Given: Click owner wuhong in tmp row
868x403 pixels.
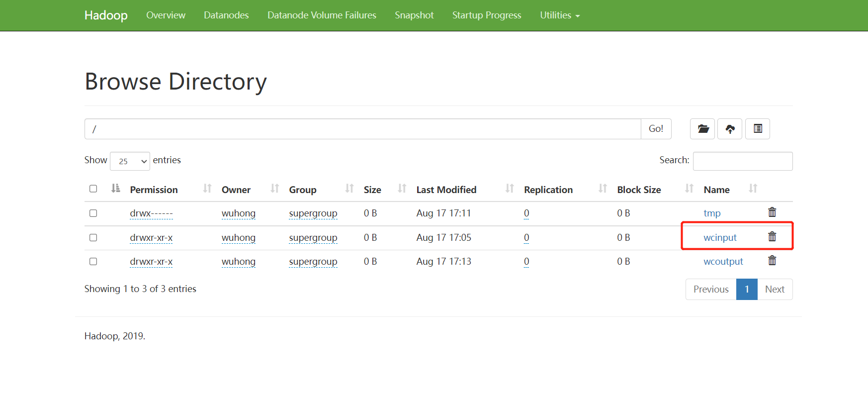Looking at the screenshot, I should click(x=239, y=213).
